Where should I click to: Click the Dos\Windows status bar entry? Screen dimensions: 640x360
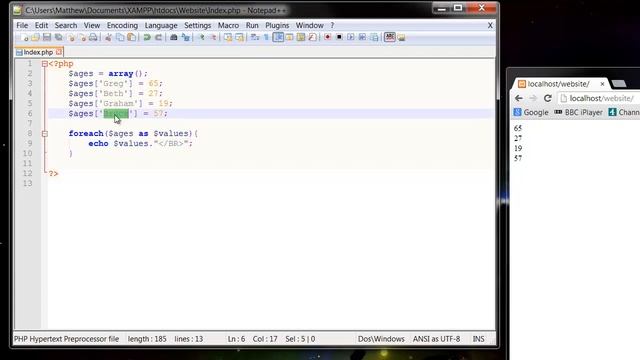point(381,339)
